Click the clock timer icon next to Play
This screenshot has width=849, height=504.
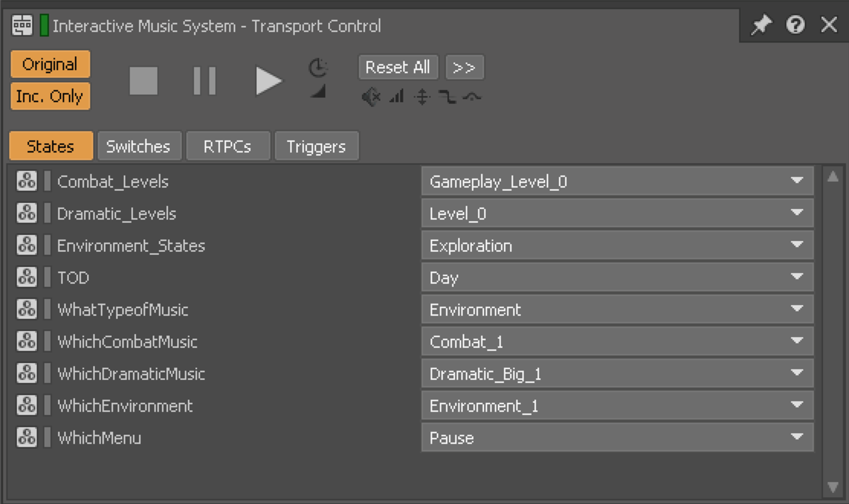coord(318,68)
